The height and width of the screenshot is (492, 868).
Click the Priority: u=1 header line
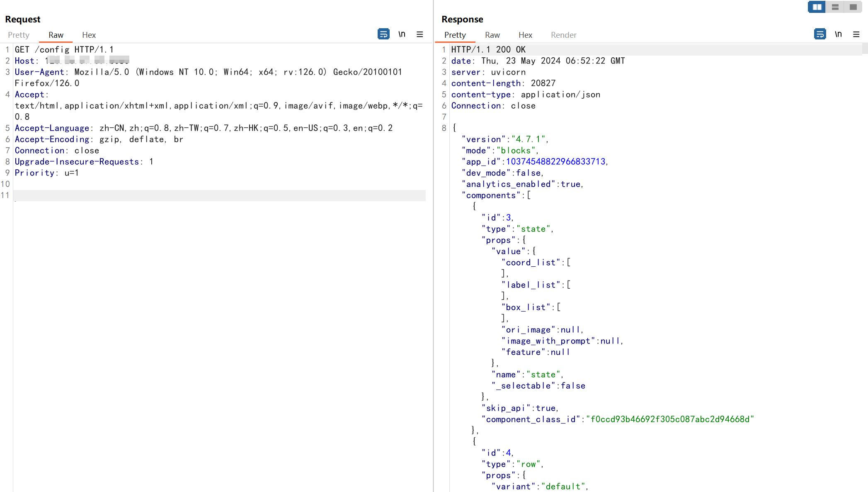(47, 173)
